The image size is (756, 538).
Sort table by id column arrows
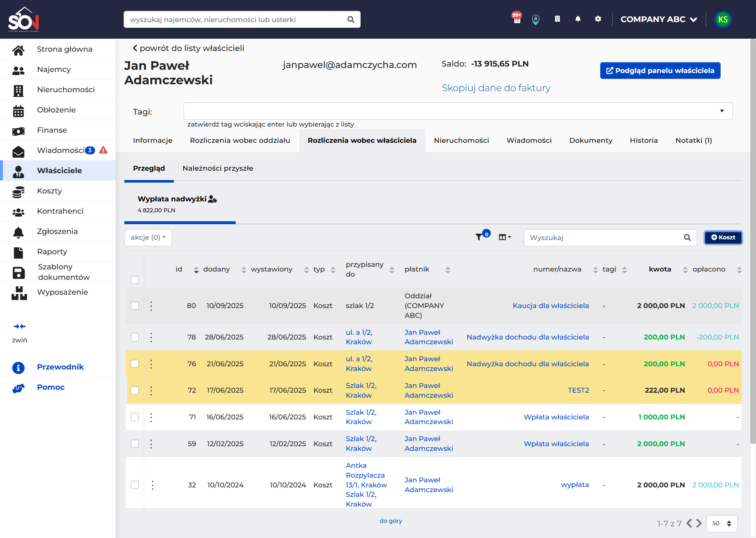[x=196, y=270]
